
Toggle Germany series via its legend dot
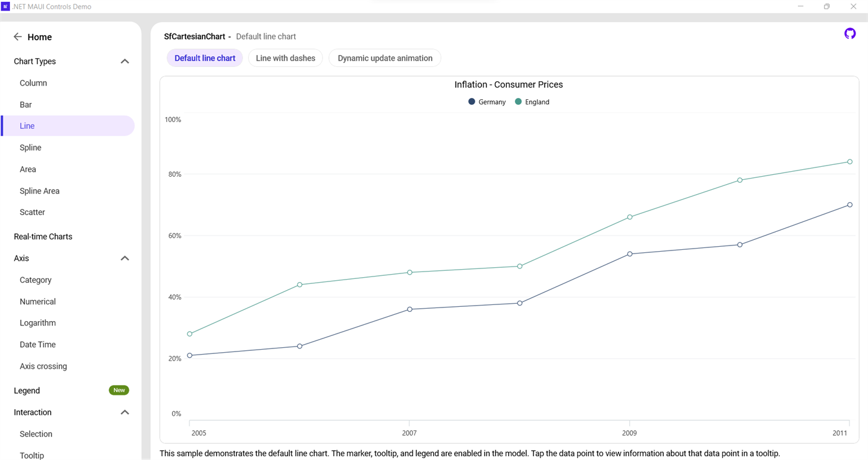coord(472,102)
